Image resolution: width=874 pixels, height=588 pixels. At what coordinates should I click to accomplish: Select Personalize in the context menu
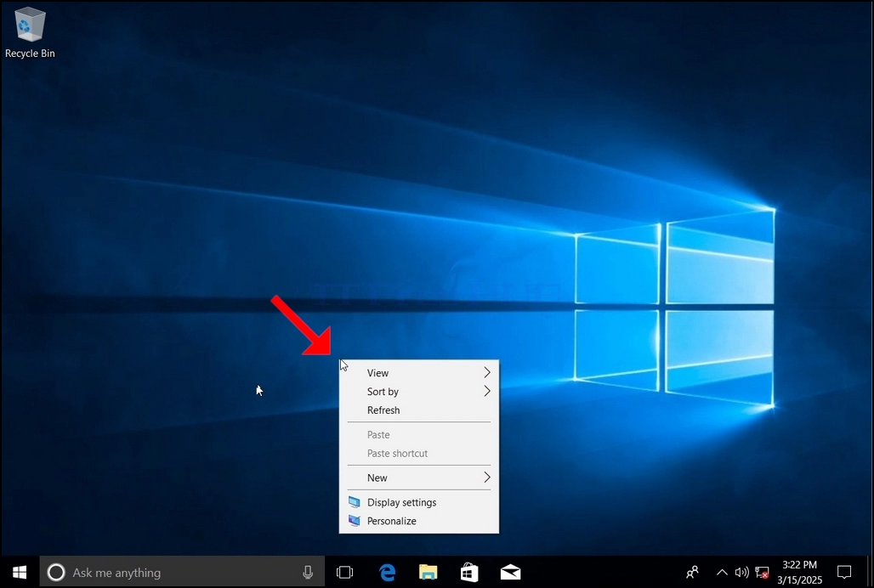pos(419,521)
